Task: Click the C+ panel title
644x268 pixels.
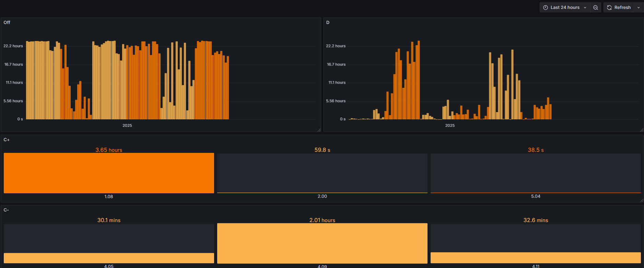Action: [x=7, y=140]
